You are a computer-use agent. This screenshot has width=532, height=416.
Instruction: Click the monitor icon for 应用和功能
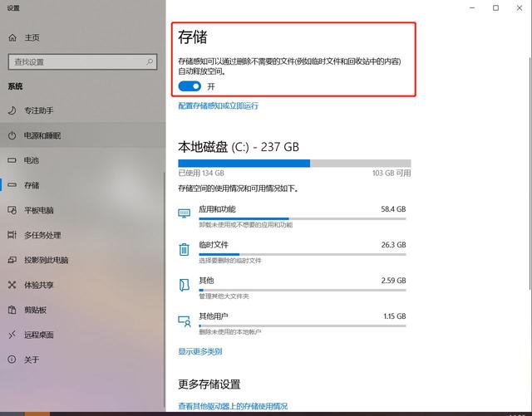pos(184,213)
